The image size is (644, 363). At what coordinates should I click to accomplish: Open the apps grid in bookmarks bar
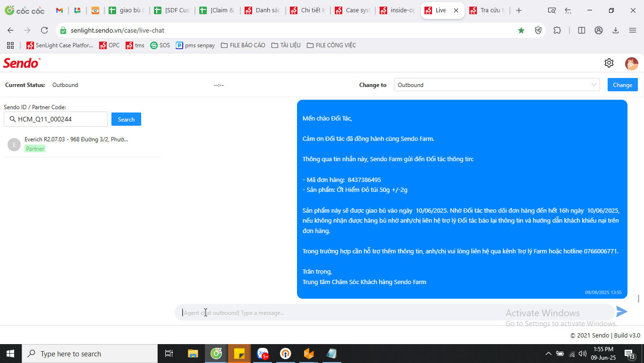10,45
